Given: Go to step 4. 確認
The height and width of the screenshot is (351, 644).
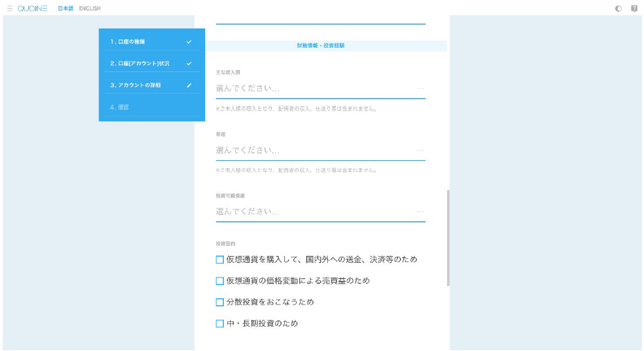Looking at the screenshot, I should [152, 108].
